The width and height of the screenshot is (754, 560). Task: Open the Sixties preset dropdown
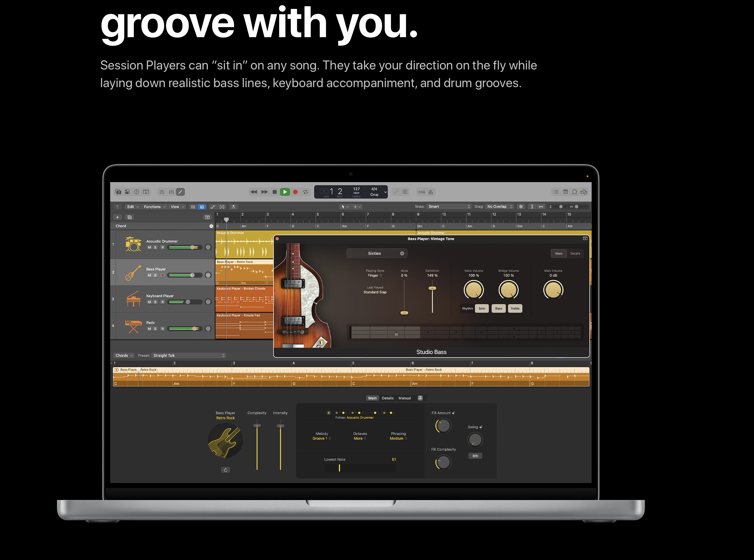pyautogui.click(x=377, y=253)
